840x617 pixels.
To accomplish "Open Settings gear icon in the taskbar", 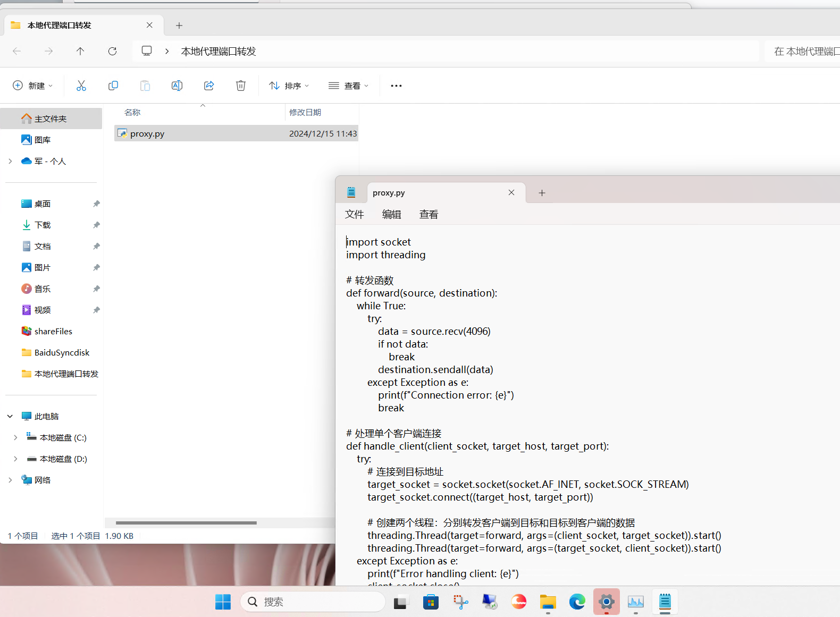I will pos(606,602).
